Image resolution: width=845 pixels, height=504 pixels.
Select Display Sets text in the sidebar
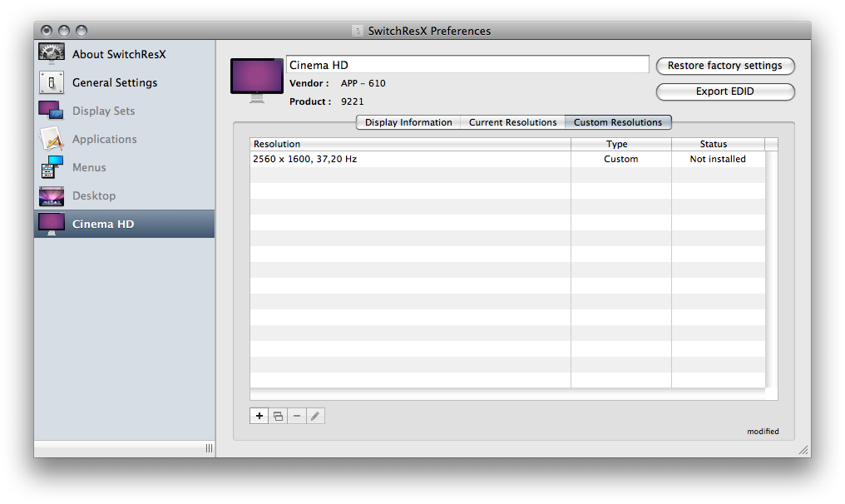click(x=103, y=111)
